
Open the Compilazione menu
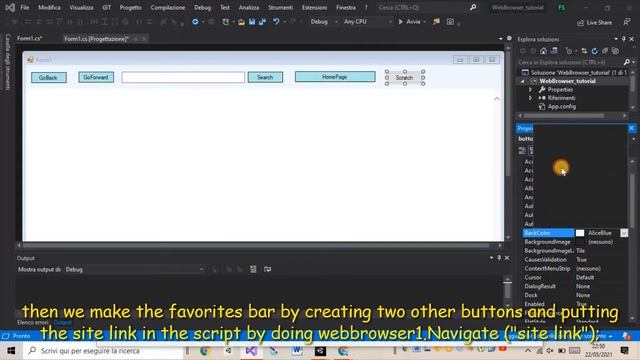[x=167, y=8]
